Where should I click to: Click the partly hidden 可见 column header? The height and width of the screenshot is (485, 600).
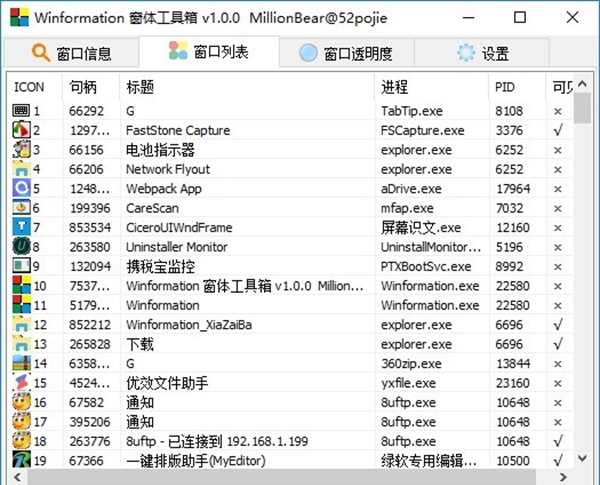(x=560, y=87)
